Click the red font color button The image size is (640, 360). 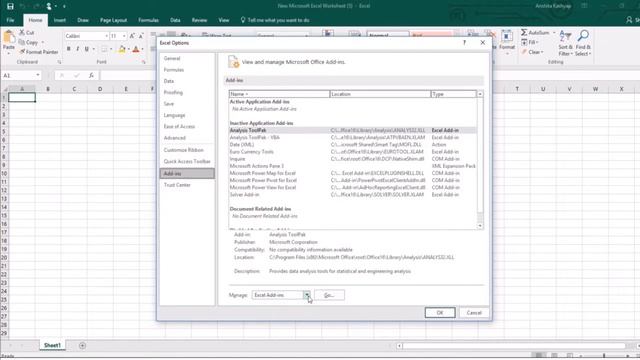tap(136, 49)
